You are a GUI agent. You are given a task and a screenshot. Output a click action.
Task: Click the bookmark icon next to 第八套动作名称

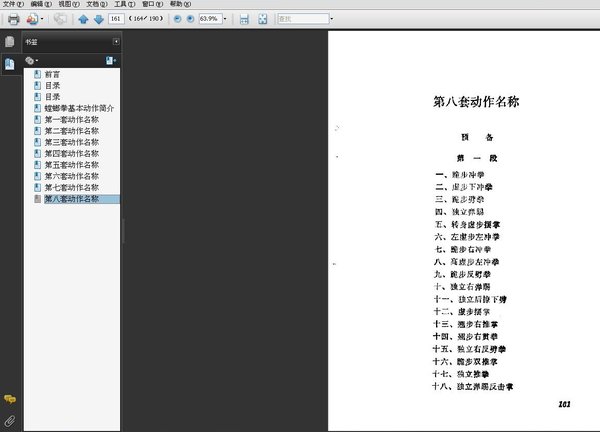38,199
